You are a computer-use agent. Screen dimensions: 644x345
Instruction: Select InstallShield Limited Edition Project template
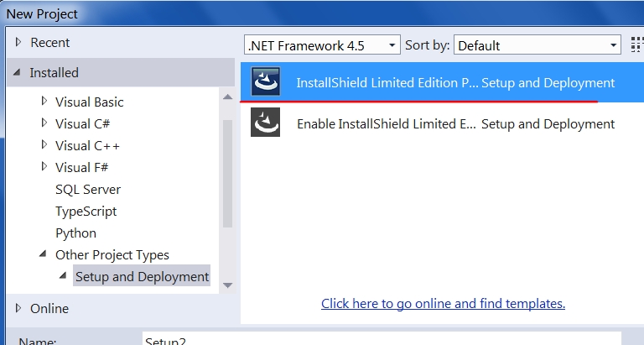(x=443, y=82)
